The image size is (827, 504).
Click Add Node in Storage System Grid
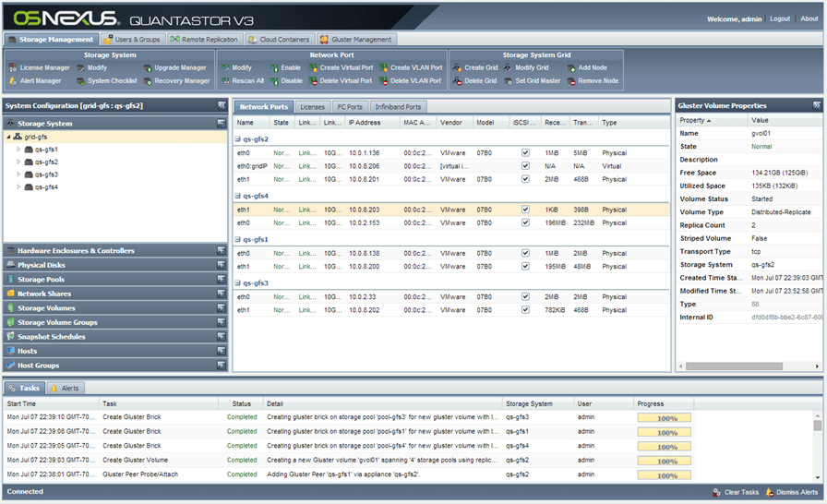592,67
